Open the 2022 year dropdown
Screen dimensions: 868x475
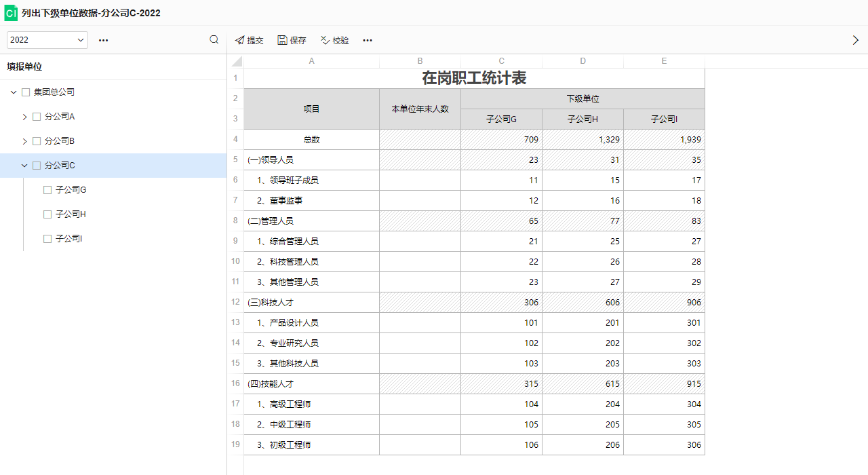pyautogui.click(x=46, y=40)
